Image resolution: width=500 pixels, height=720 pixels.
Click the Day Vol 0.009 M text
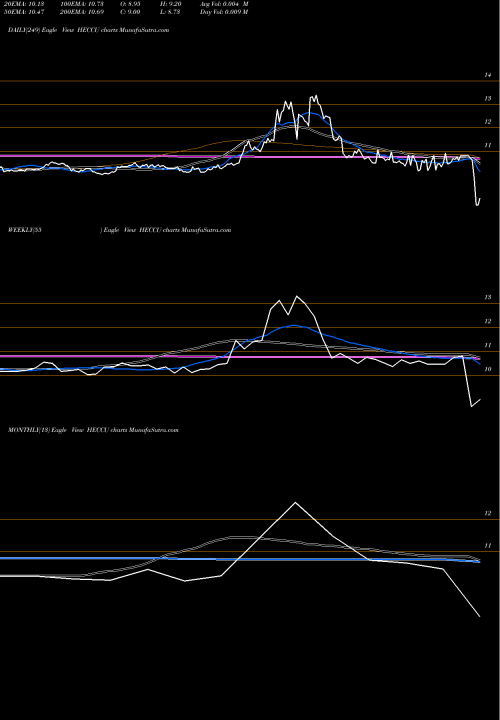pyautogui.click(x=224, y=12)
